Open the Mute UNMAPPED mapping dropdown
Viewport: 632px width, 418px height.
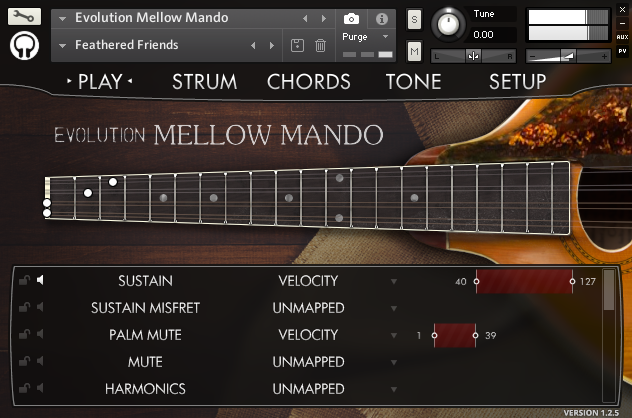pos(394,363)
